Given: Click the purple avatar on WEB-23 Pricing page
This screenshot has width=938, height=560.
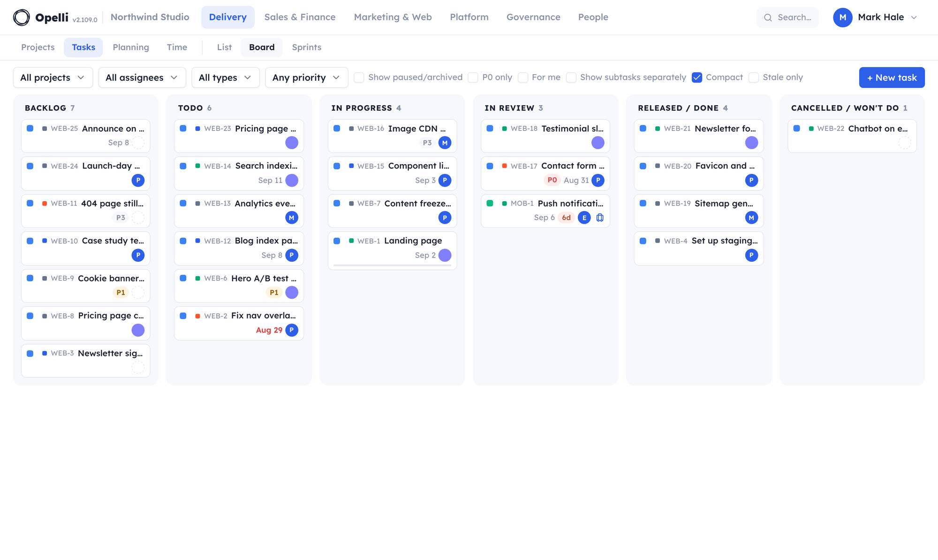Looking at the screenshot, I should pos(292,143).
